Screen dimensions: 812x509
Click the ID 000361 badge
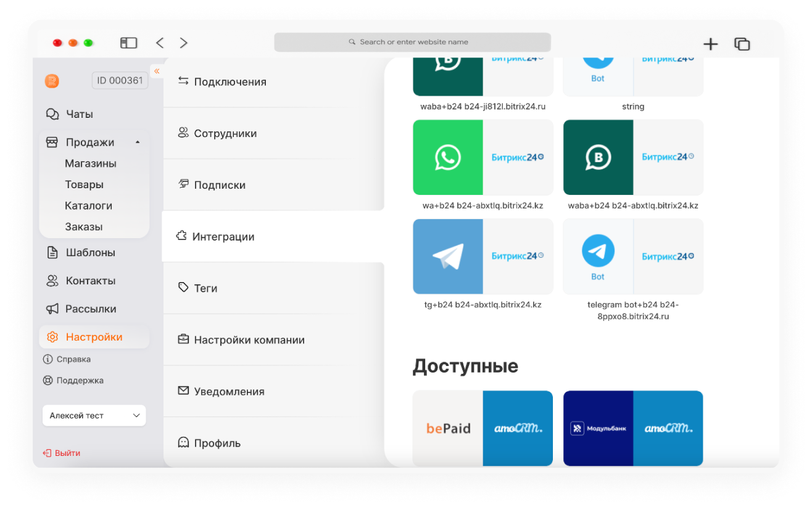[120, 80]
